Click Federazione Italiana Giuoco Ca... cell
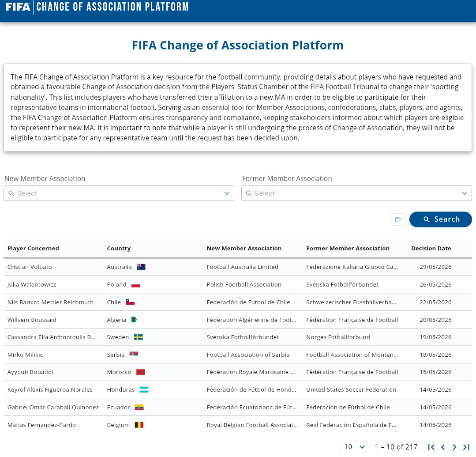 pyautogui.click(x=352, y=267)
